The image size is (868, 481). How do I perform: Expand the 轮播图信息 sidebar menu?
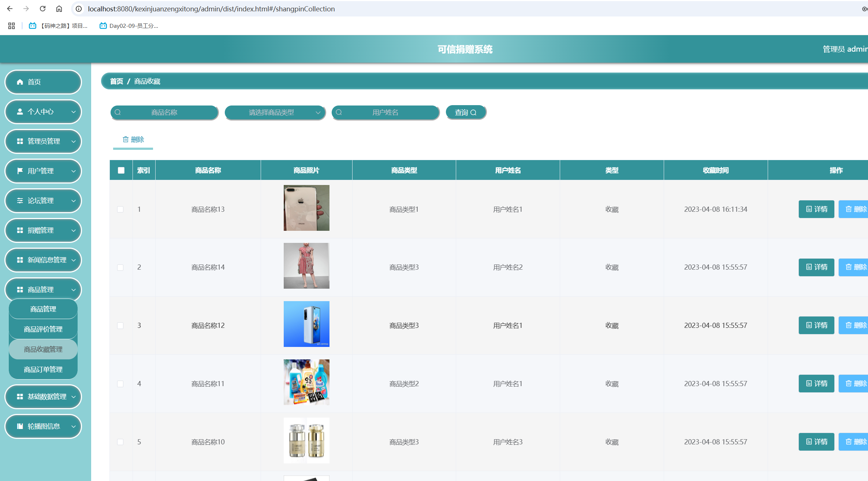tap(43, 426)
